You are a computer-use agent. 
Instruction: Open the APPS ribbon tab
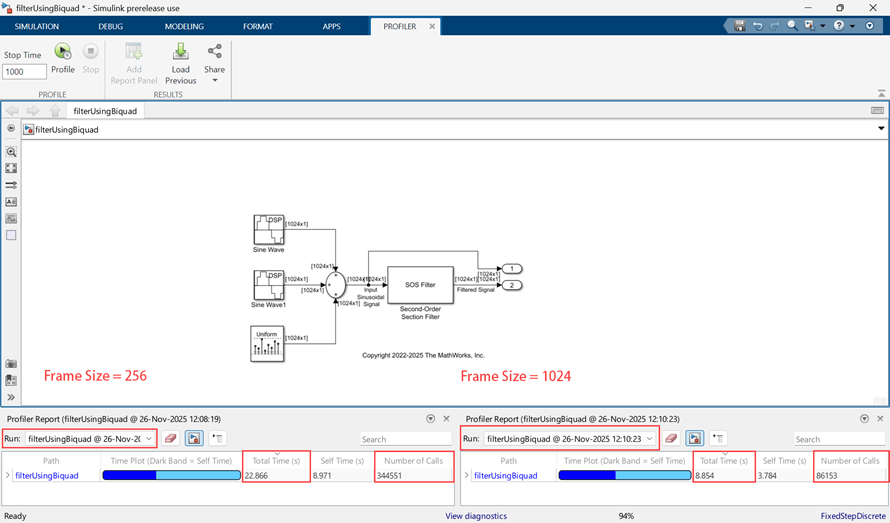pyautogui.click(x=331, y=26)
